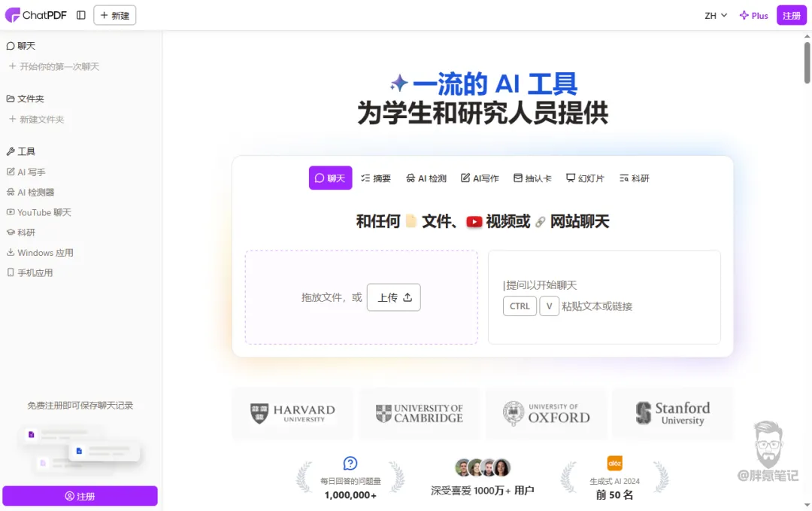
Task: Click the question mark icon above 每日回答的问题量
Action: point(350,463)
